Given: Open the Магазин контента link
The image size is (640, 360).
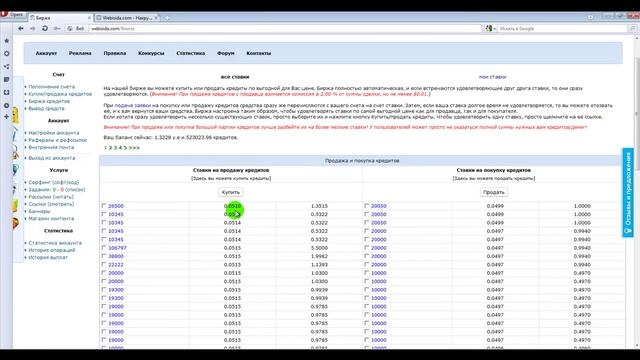Looking at the screenshot, I should pyautogui.click(x=51, y=219).
